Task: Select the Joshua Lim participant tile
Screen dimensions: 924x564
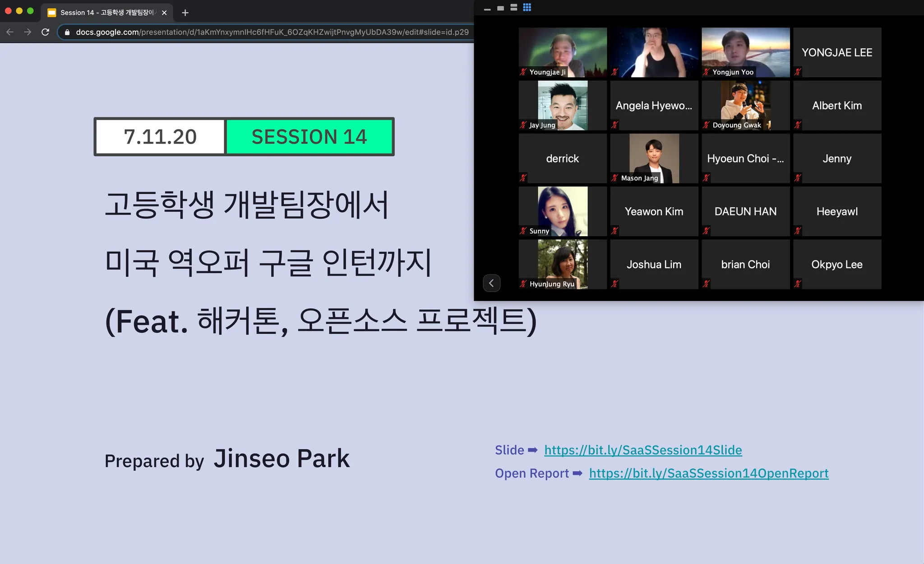Action: [654, 264]
